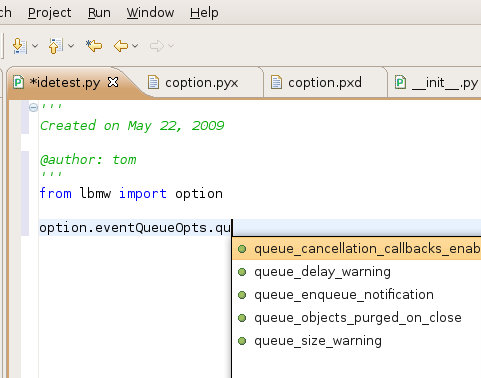The image size is (481, 378).
Task: Select queue_cancellation_callbacks_enabled completion
Action: pyautogui.click(x=357, y=249)
